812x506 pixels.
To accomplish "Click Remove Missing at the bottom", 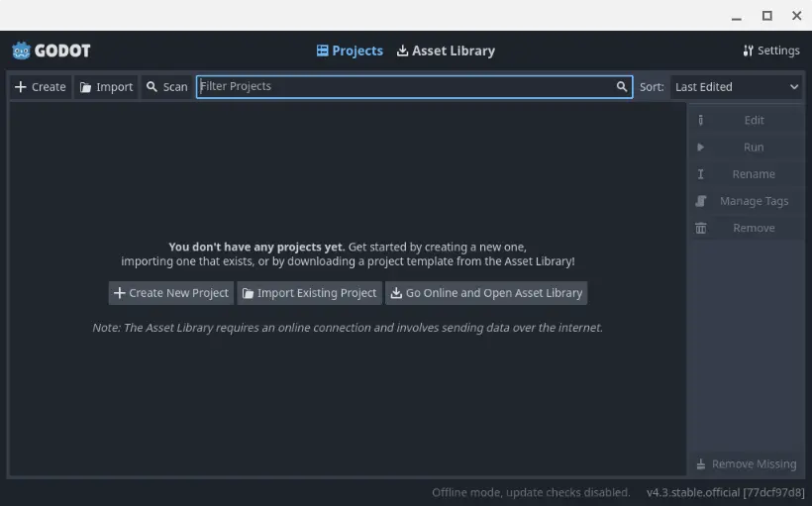I will (x=745, y=463).
